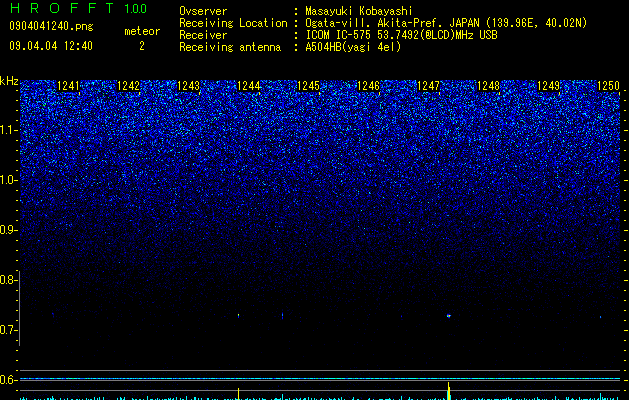The width and height of the screenshot is (629, 400).
Task: Click the meteor count value 2
Action: click(142, 46)
